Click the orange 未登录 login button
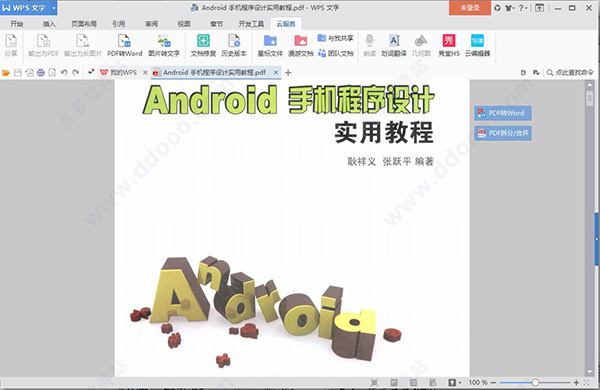The height and width of the screenshot is (390, 600). [470, 8]
